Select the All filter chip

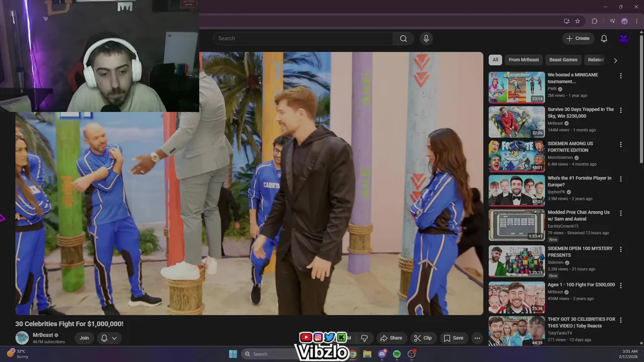[x=495, y=60]
